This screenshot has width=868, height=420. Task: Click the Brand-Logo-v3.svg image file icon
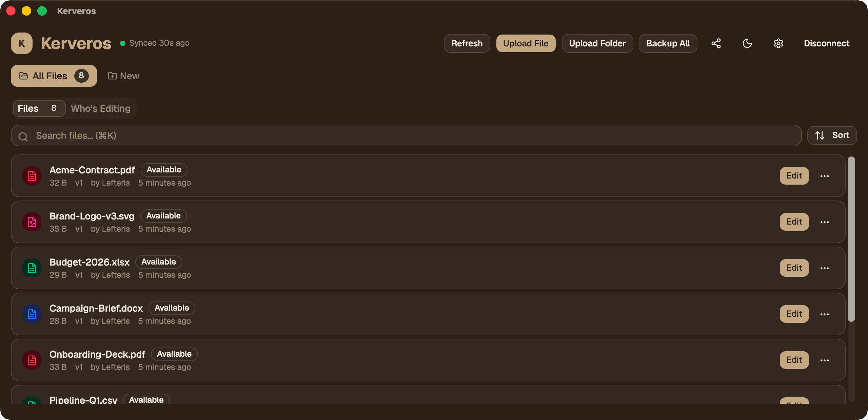pyautogui.click(x=32, y=222)
